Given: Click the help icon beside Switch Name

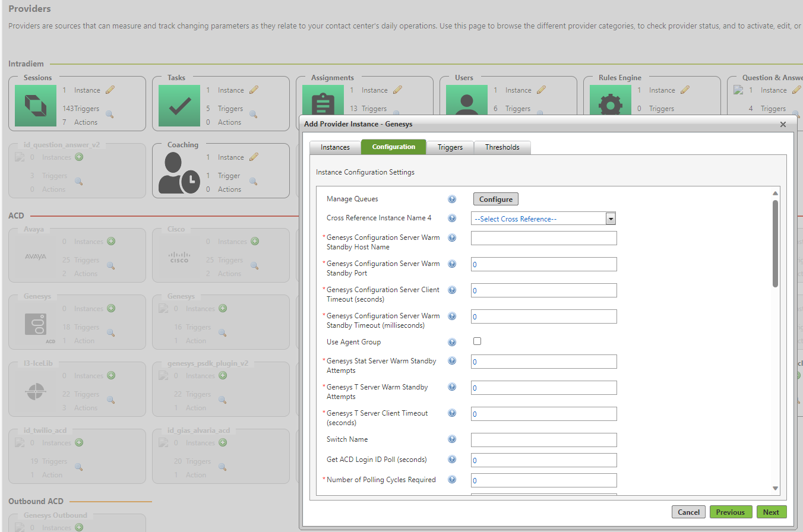Looking at the screenshot, I should (452, 439).
